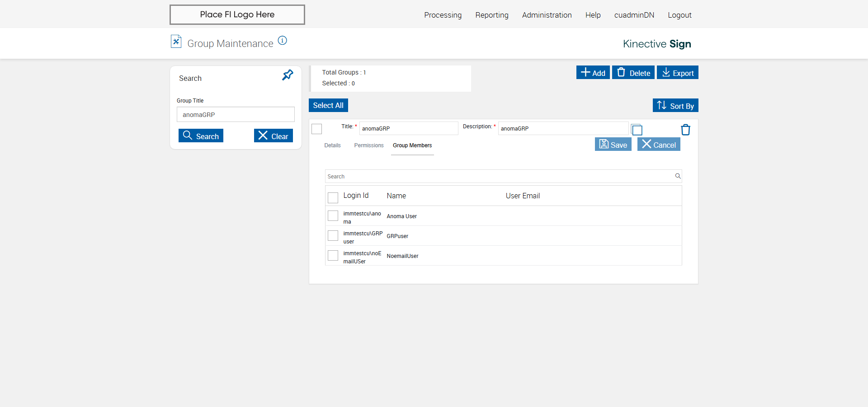Click the Add group button
868x407 pixels.
pyautogui.click(x=593, y=73)
